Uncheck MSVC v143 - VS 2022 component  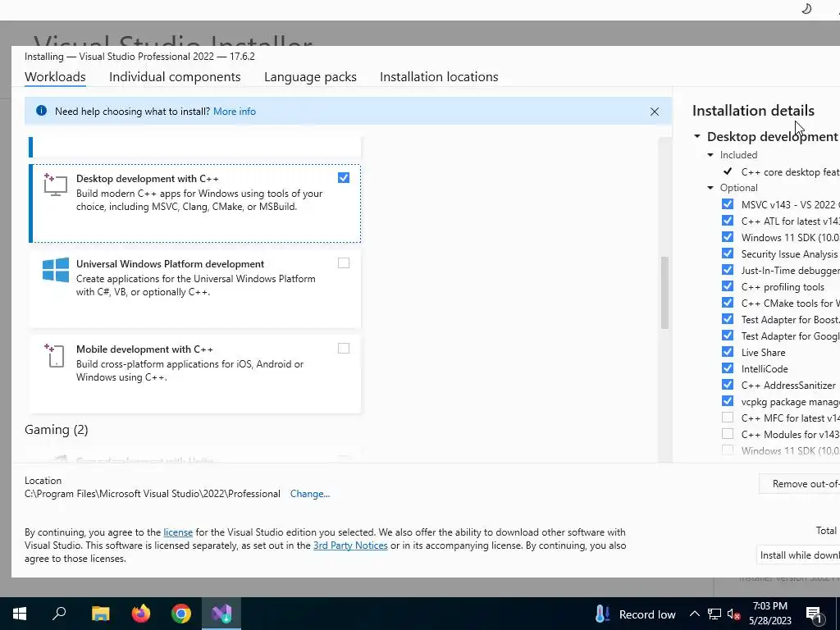727,204
